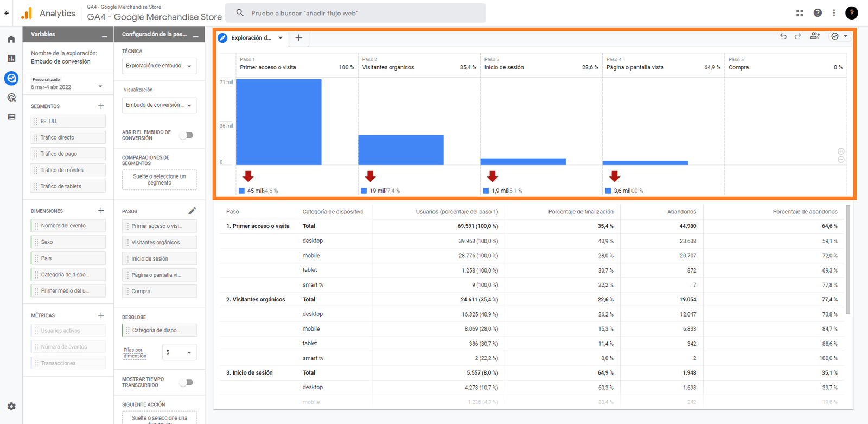Screen dimensions: 868x424
Task: Select the Tráfico de tablets segment
Action: point(68,186)
